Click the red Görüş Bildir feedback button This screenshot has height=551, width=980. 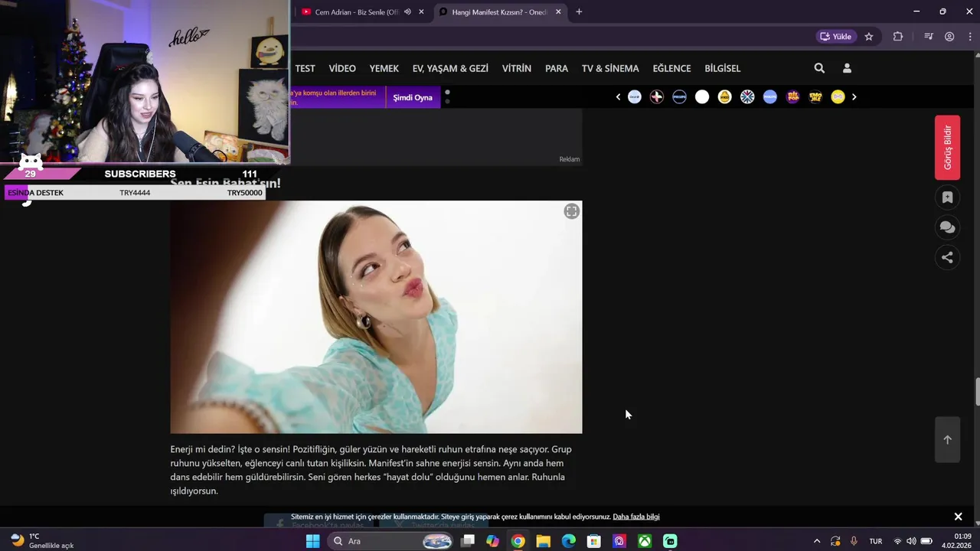coord(947,147)
